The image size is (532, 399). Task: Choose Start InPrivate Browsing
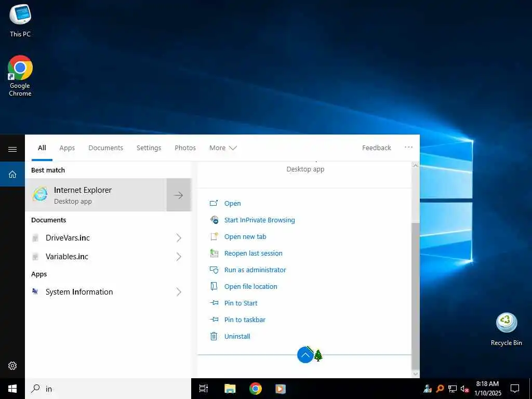260,220
